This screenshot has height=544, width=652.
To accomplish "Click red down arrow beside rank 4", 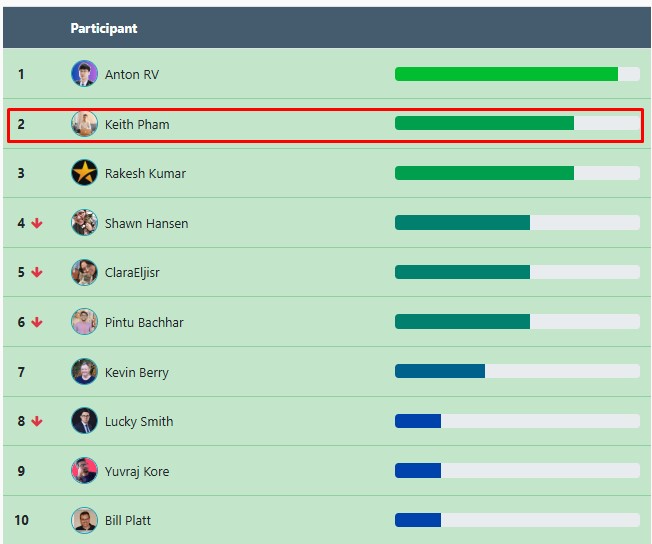I will click(37, 223).
